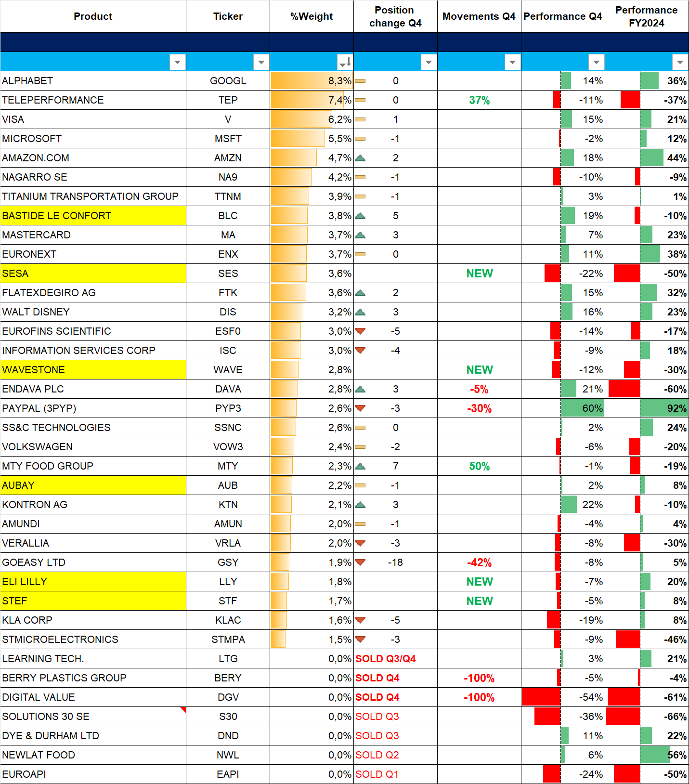The image size is (689, 784).
Task: Select the yellow ELI LILLY product cell
Action: coord(93,582)
